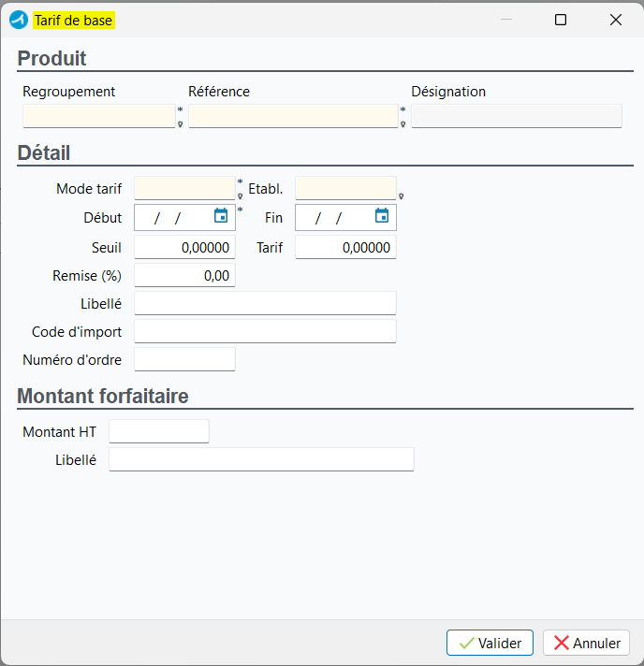This screenshot has height=666, width=644.
Task: Select the Mode tarif field
Action: 185,188
